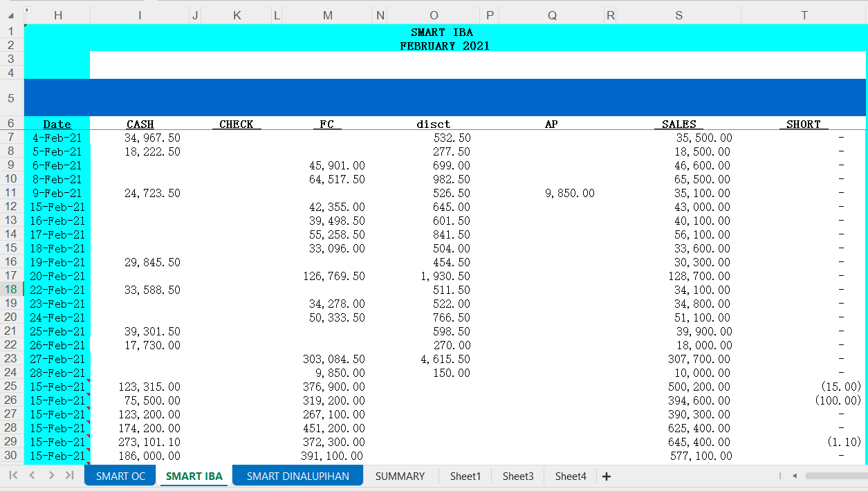Click the Date header cell
The height and width of the screenshot is (491, 868).
57,124
